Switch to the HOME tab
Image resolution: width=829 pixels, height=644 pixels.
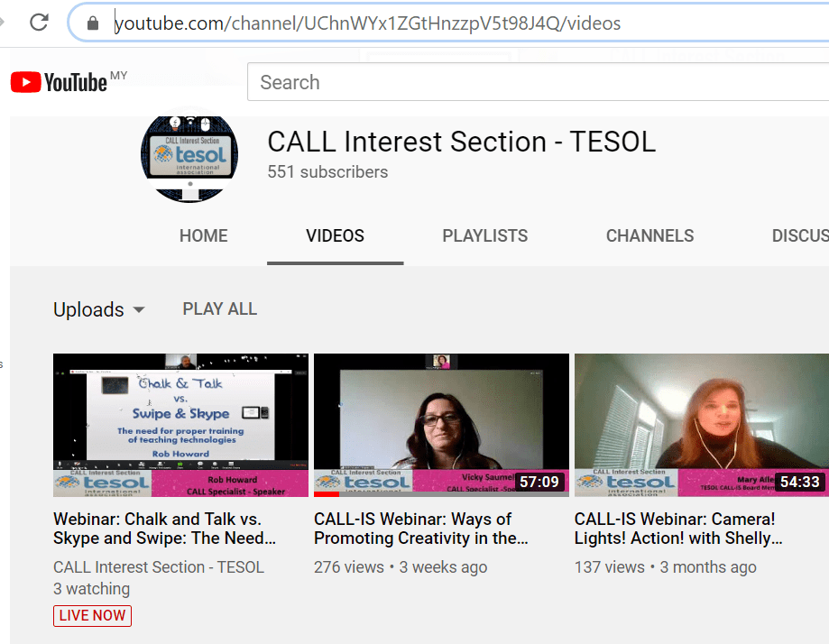tap(204, 235)
